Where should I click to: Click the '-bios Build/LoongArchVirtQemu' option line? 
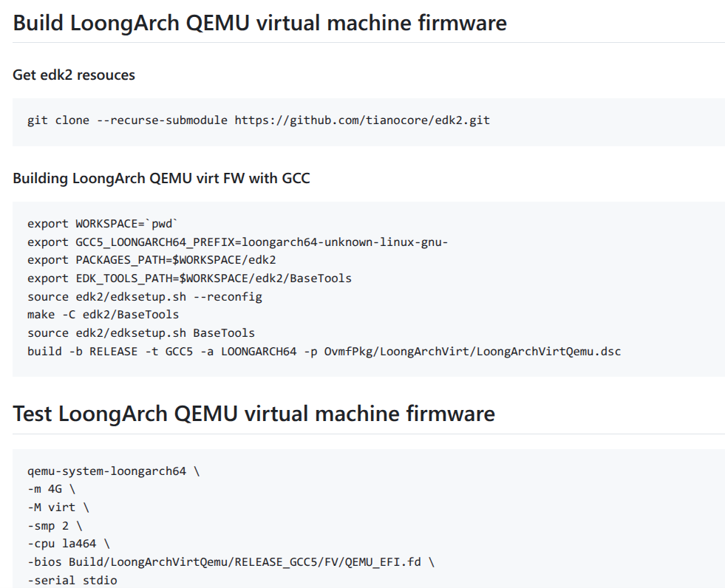tap(231, 562)
